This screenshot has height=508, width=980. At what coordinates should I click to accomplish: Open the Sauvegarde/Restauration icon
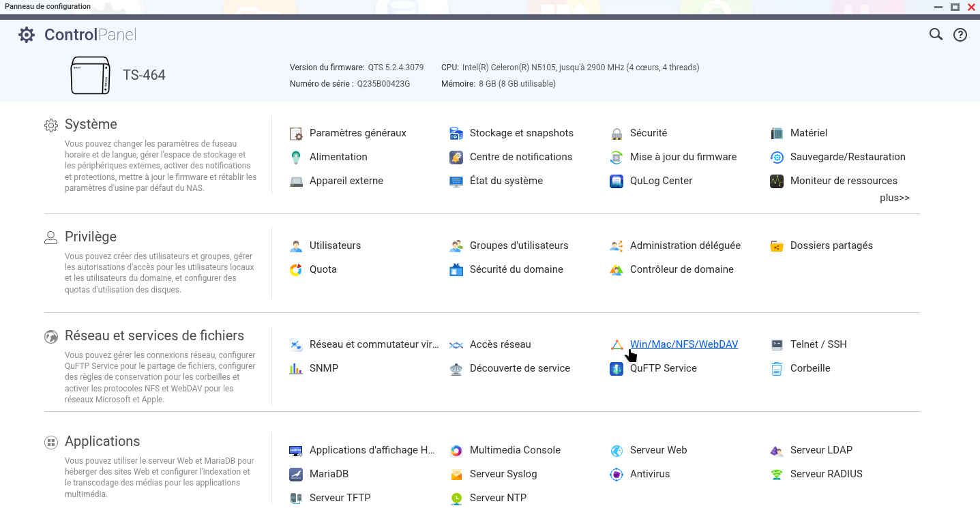click(777, 157)
